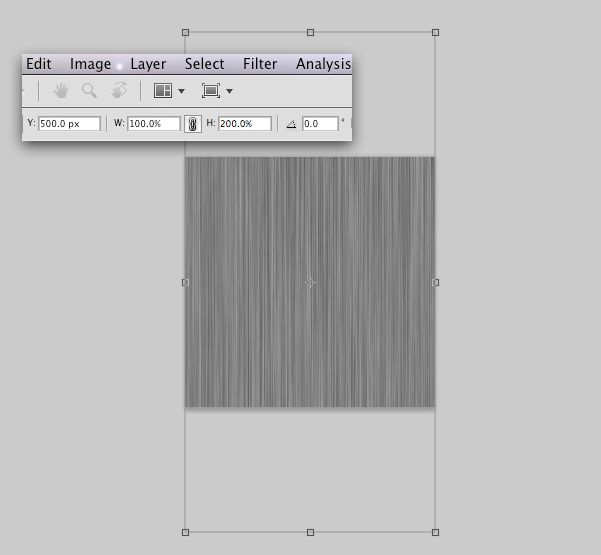Click the middle-right transform handle
The image size is (601, 555).
pos(435,282)
